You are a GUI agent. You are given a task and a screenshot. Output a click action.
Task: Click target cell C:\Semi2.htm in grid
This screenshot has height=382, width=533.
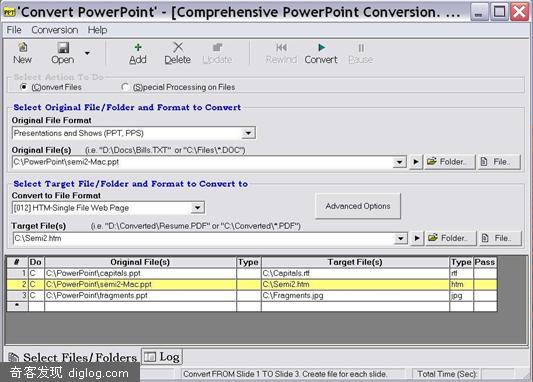point(355,284)
